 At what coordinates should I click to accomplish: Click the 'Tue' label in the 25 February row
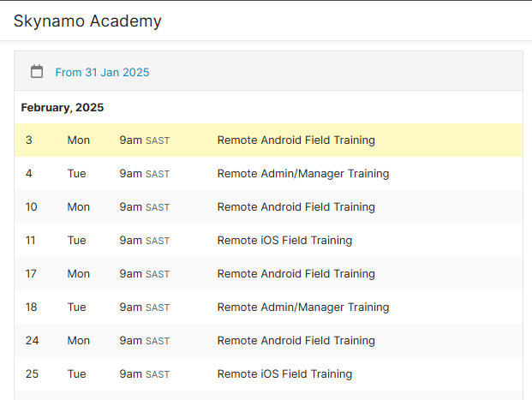76,374
